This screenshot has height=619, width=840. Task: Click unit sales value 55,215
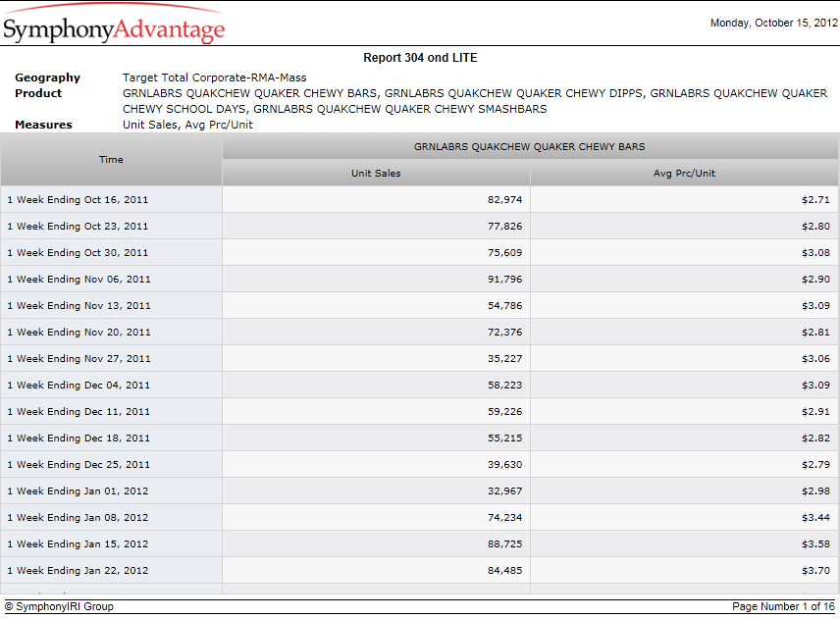coord(504,438)
